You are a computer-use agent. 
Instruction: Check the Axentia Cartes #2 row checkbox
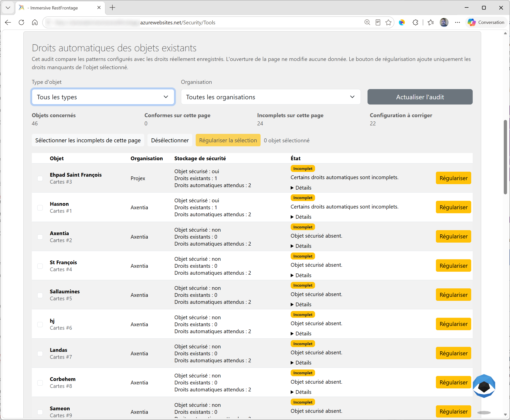coord(40,237)
